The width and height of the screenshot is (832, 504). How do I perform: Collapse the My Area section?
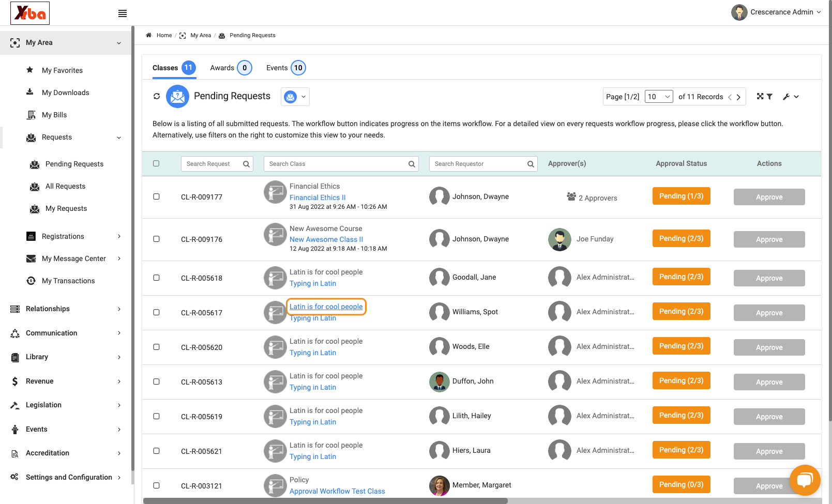pyautogui.click(x=119, y=43)
